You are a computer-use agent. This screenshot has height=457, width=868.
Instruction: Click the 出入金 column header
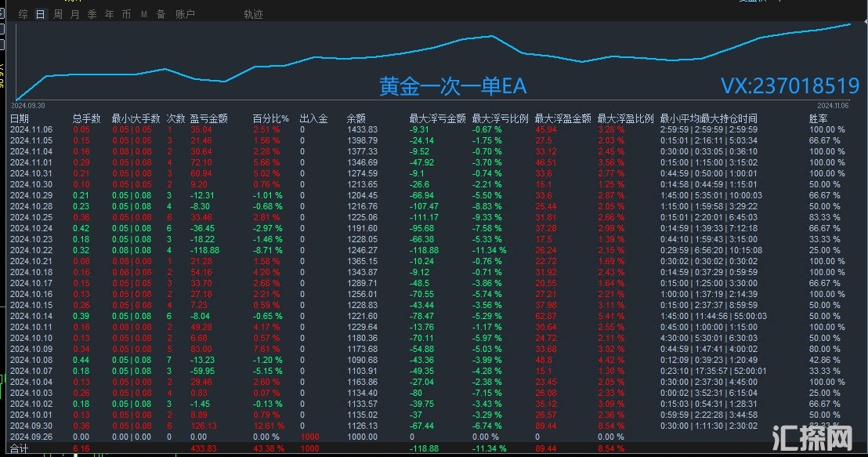click(314, 118)
